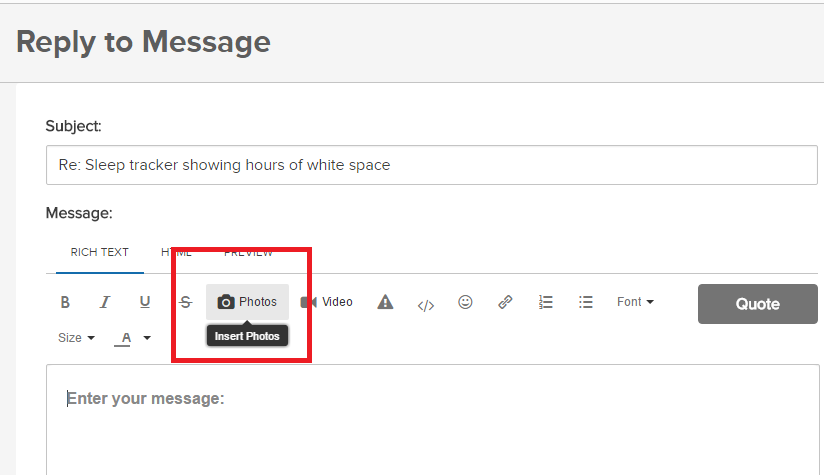
Task: Toggle underline formatting
Action: point(145,302)
